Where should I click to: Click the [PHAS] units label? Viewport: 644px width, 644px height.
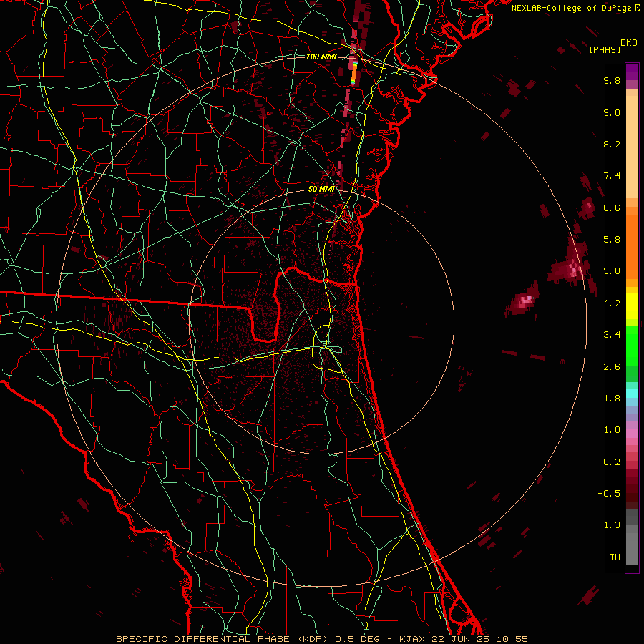[x=605, y=49]
